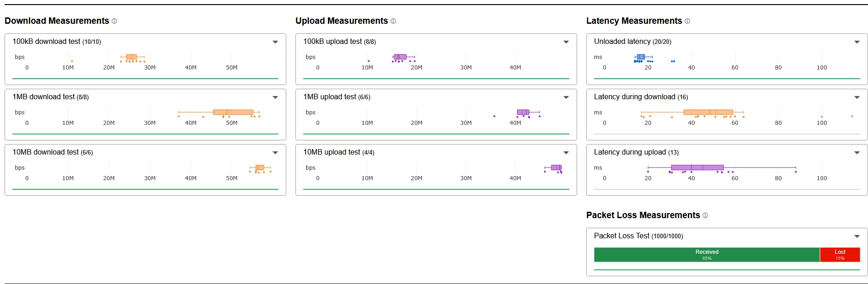Click info icon beside Packet Loss Measurements
The image size is (868, 284).
(x=705, y=215)
